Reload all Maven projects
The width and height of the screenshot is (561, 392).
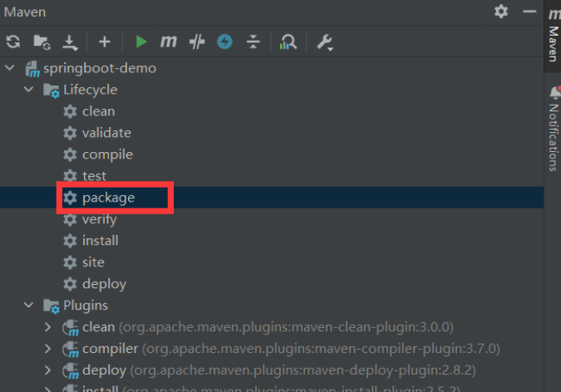point(13,42)
